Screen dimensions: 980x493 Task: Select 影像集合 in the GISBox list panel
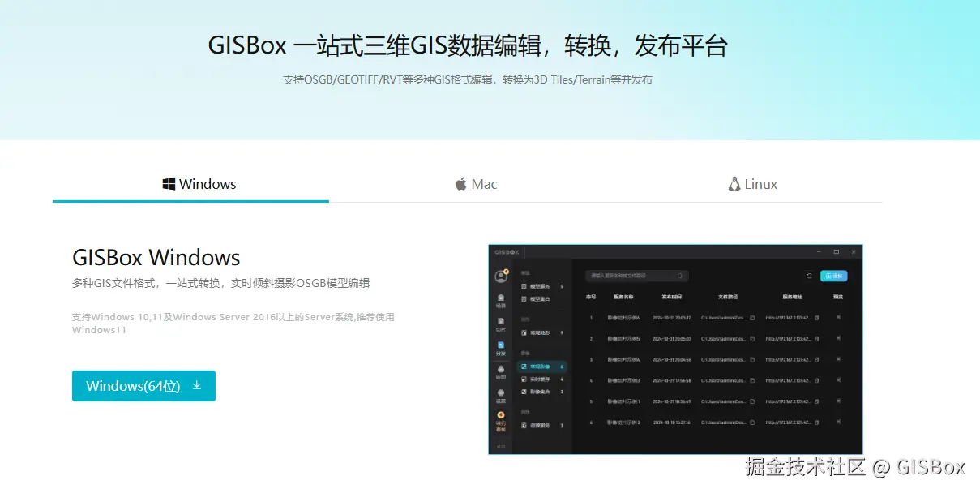pos(543,392)
